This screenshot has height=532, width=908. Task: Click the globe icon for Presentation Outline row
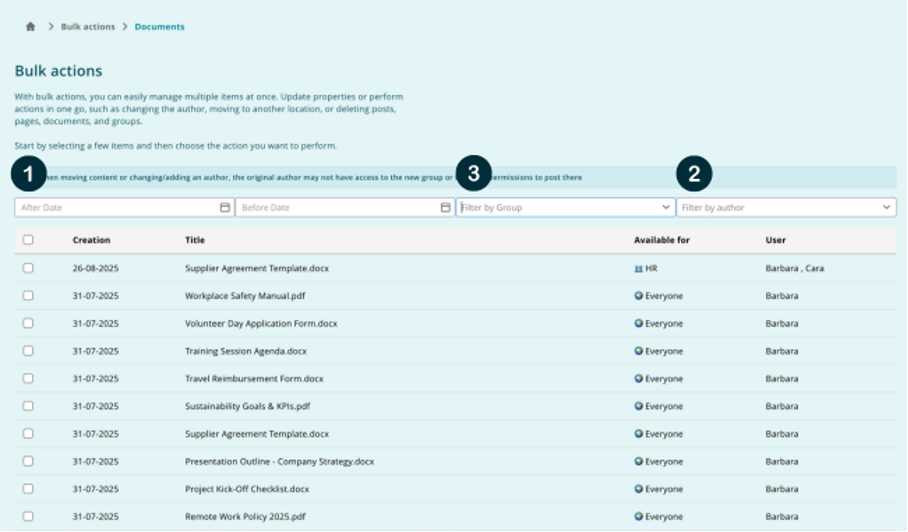(639, 461)
